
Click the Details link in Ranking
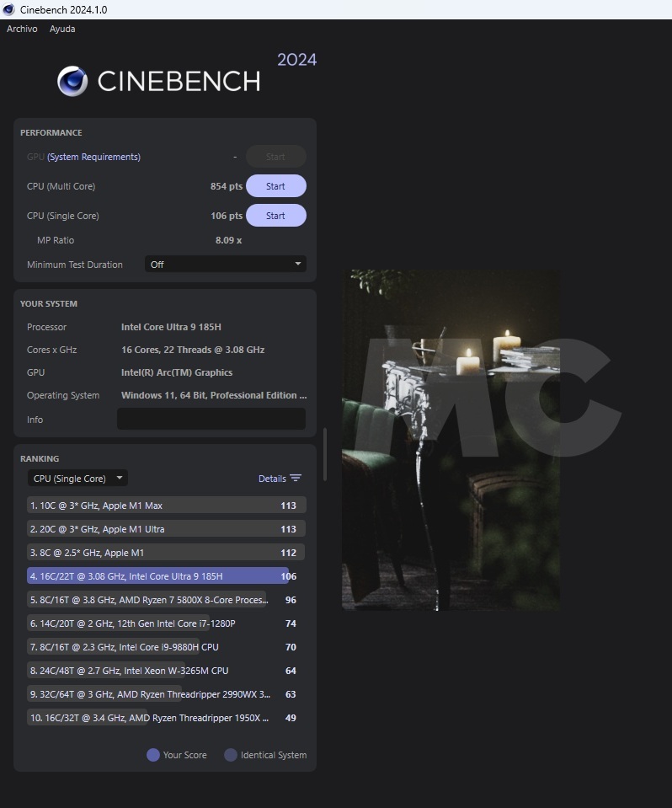pos(272,479)
